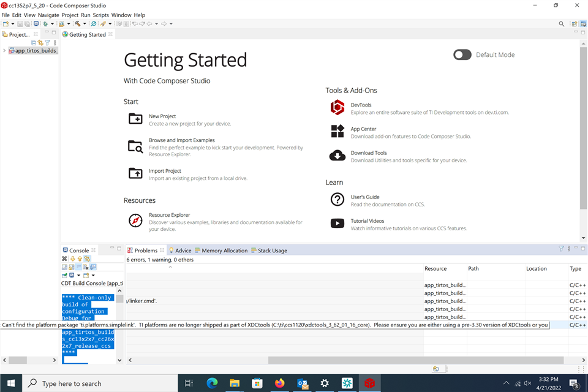Click the Clear Console X icon
This screenshot has width=588, height=392.
click(x=64, y=259)
